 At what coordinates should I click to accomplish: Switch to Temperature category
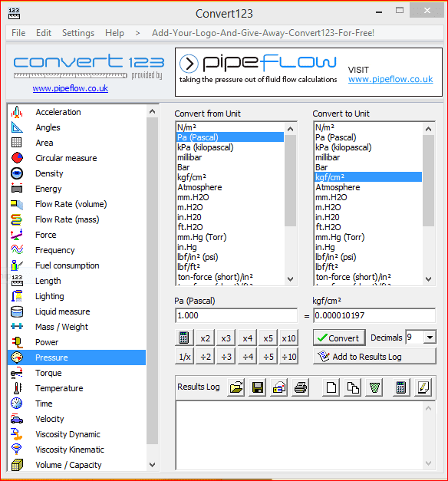point(77,388)
